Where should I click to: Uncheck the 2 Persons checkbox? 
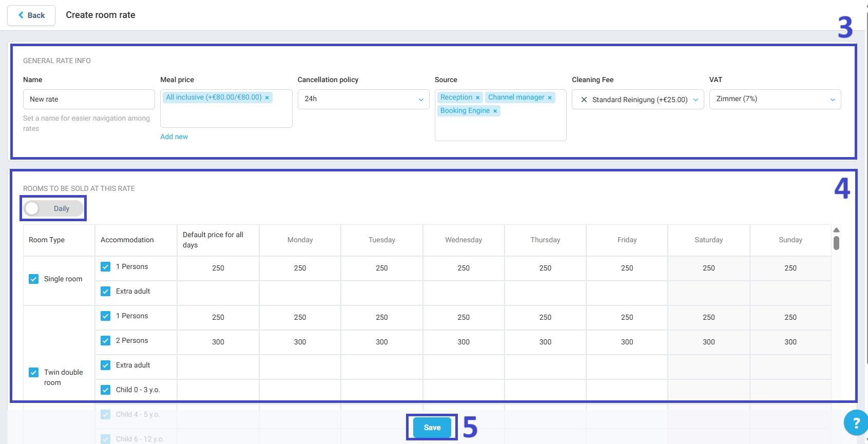pyautogui.click(x=105, y=340)
